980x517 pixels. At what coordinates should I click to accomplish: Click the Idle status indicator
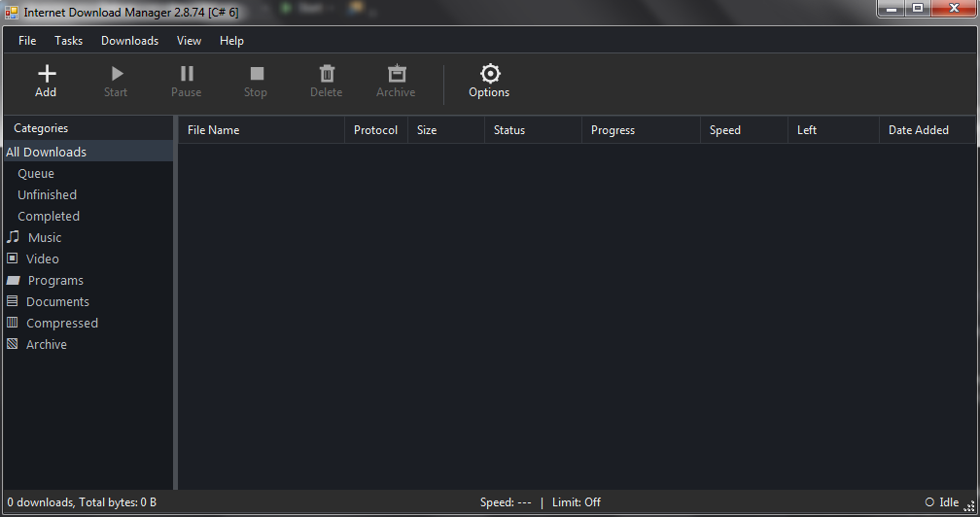(942, 502)
